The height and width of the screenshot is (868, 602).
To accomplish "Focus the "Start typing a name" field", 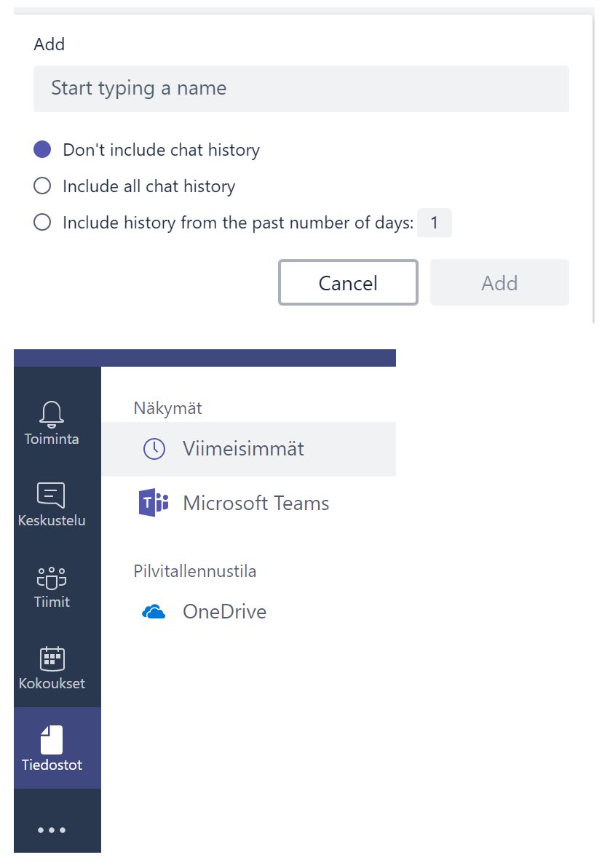I will pos(301,89).
